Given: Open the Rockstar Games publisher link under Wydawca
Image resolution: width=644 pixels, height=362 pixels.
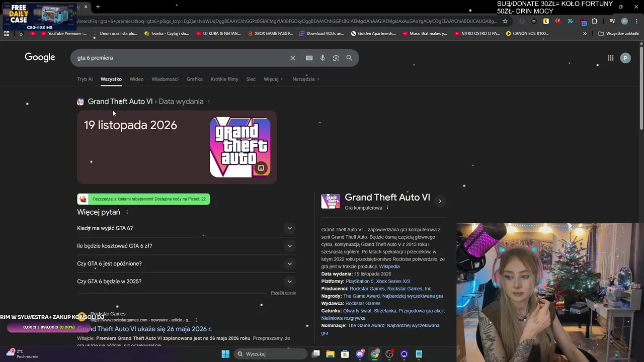Looking at the screenshot, I should point(363,303).
